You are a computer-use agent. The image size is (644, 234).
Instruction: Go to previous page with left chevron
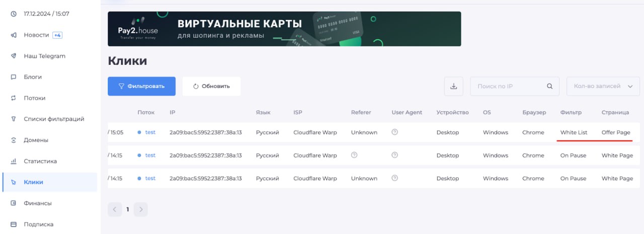point(115,209)
